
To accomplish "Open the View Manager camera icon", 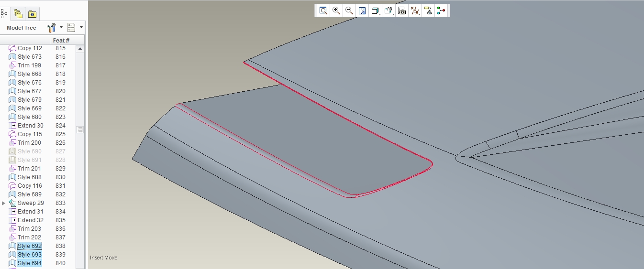I will tap(402, 11).
